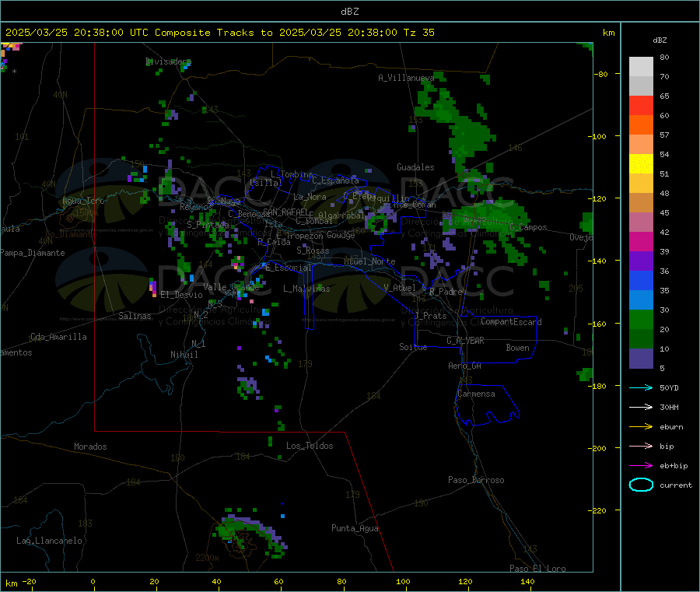
Task: Click the 'Los_Toldos' map label
Action: pyautogui.click(x=310, y=446)
